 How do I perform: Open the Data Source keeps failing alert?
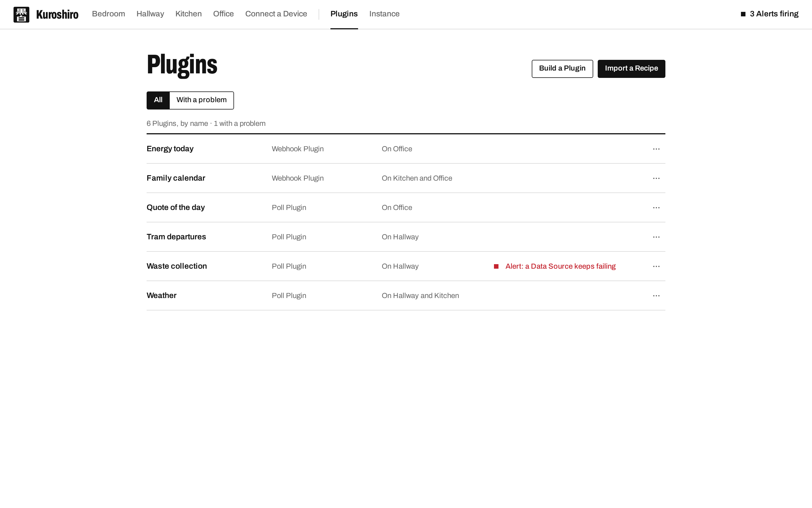[x=560, y=266]
